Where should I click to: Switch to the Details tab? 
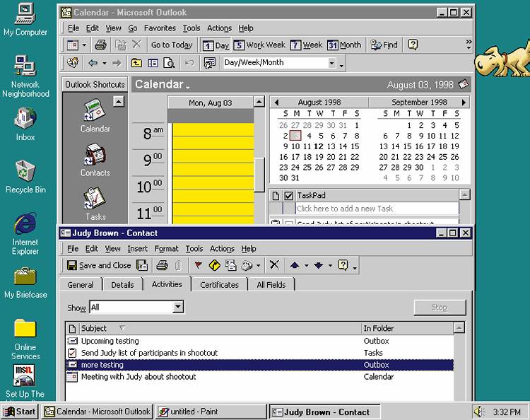tap(122, 285)
